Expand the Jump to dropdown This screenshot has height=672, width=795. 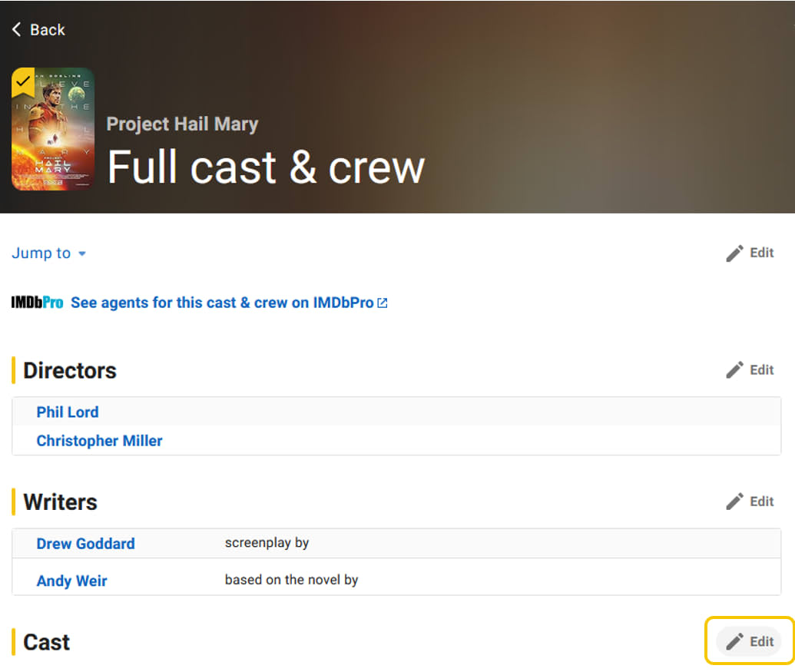click(x=49, y=253)
